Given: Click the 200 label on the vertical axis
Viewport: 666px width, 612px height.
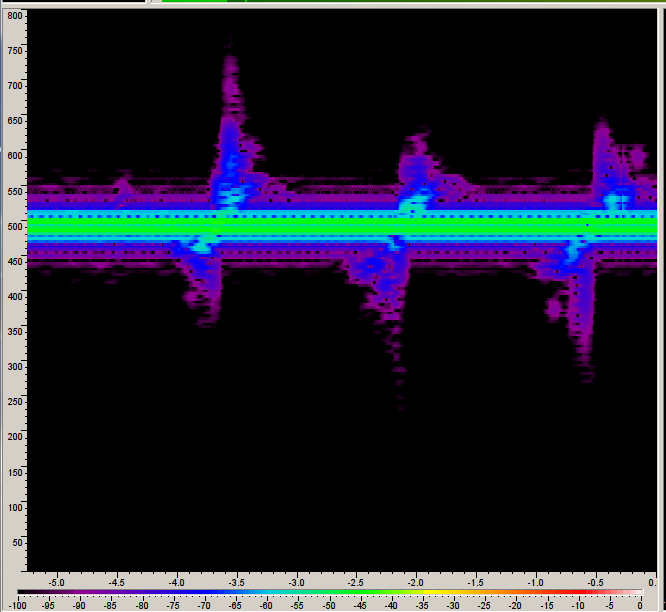Looking at the screenshot, I should [x=15, y=437].
